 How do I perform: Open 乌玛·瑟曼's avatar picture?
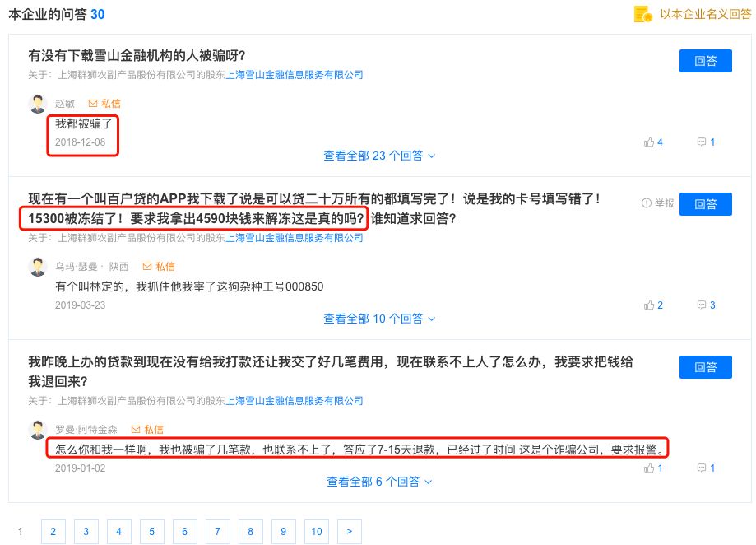coord(38,267)
